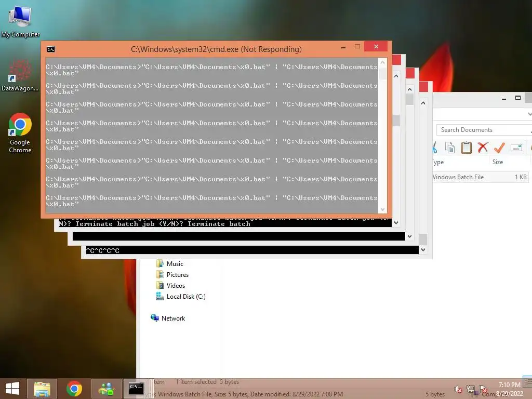532x399 pixels.
Task: Select the cmd.exe taskbar icon
Action: click(137, 389)
